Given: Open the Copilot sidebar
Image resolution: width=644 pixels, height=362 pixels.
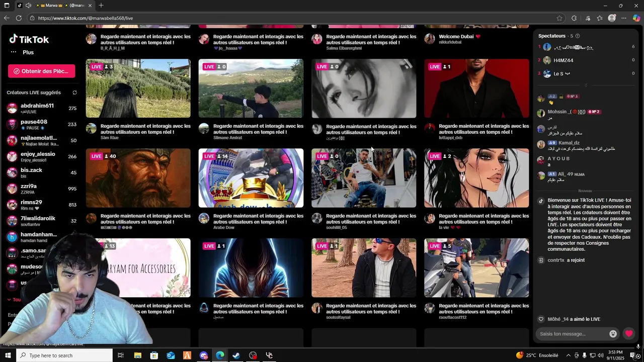Looking at the screenshot, I should [x=636, y=18].
